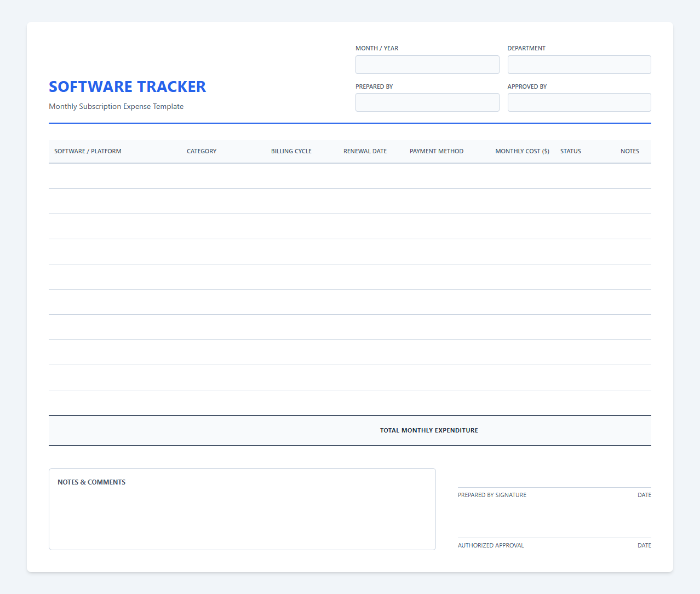Click the Date label beside Authorized Approval

pos(644,545)
